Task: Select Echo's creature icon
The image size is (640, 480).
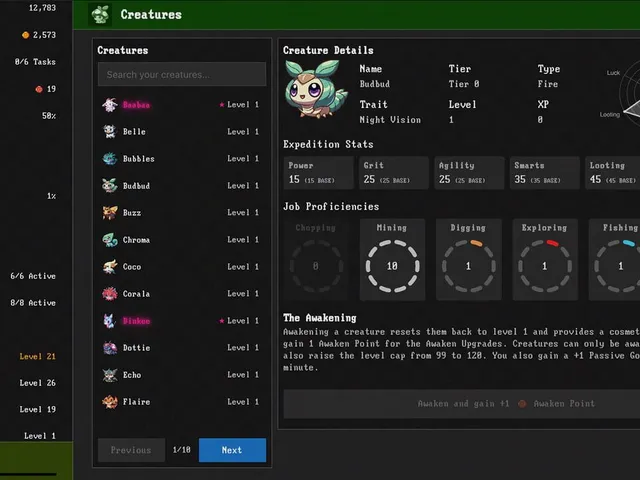Action: coord(110,375)
